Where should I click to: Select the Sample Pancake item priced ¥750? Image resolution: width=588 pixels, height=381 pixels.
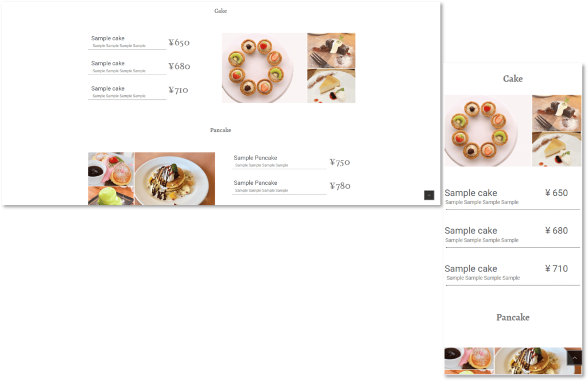click(x=291, y=161)
